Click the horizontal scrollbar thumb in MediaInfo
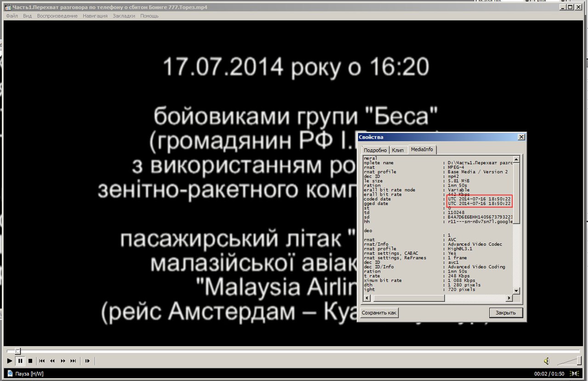The height and width of the screenshot is (381, 588). 409,298
